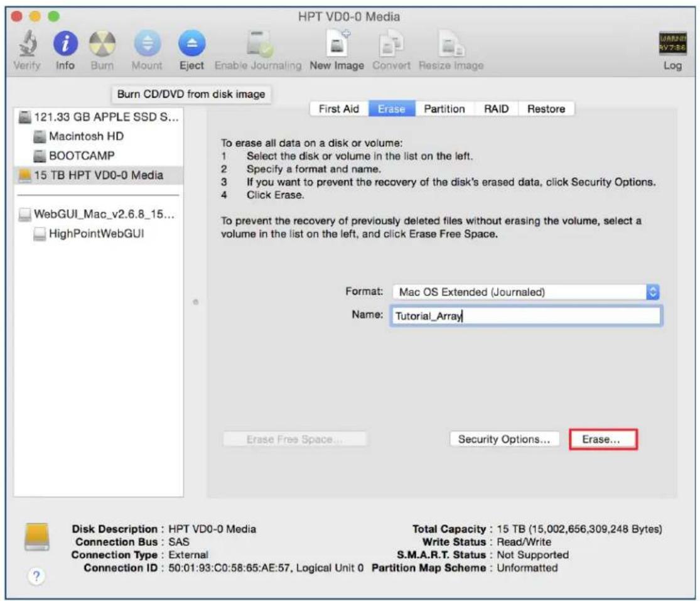Open the Log viewer icon
Image resolution: width=700 pixels, height=601 pixels.
click(672, 44)
